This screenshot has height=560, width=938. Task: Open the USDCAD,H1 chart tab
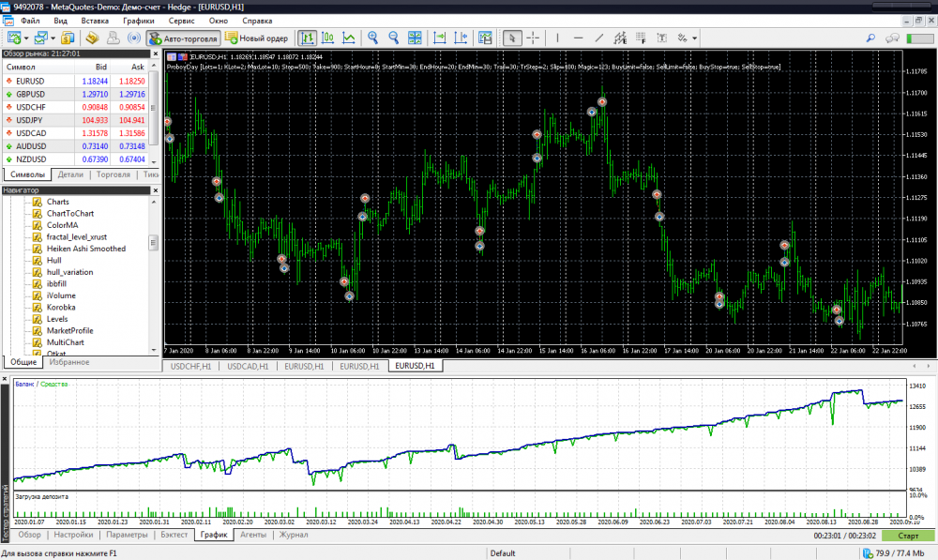tap(248, 366)
